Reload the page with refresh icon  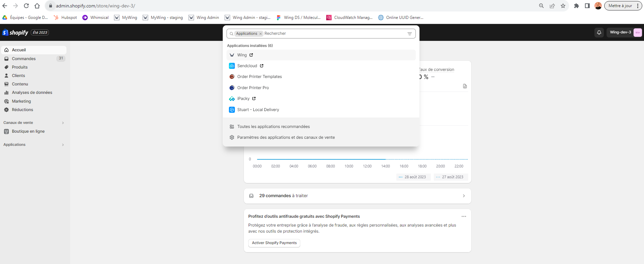(26, 6)
